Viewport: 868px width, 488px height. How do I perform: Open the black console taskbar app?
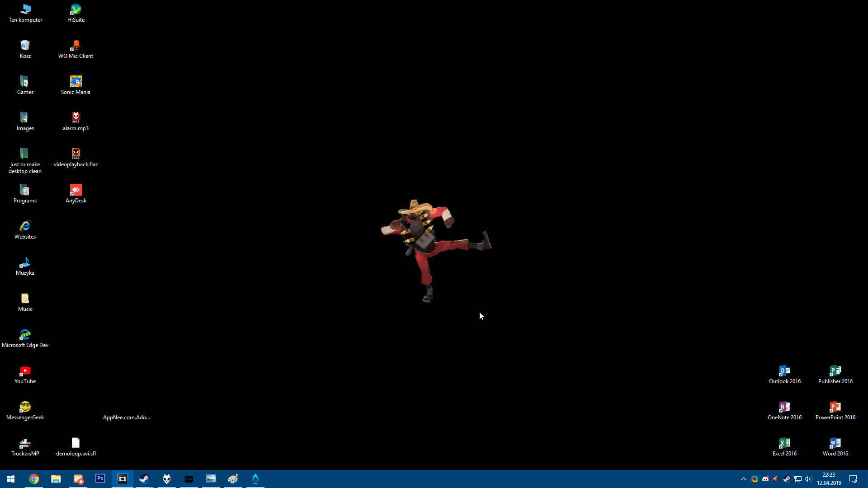[x=189, y=479]
